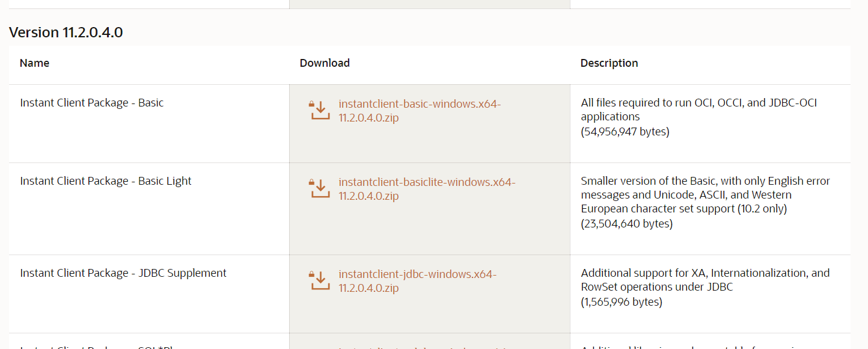This screenshot has width=868, height=349.
Task: Click download icon for instantclient-basic package
Action: pyautogui.click(x=320, y=111)
